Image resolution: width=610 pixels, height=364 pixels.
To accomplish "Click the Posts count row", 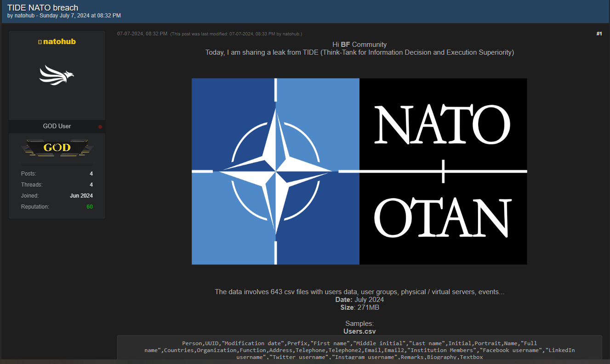I will click(x=57, y=174).
